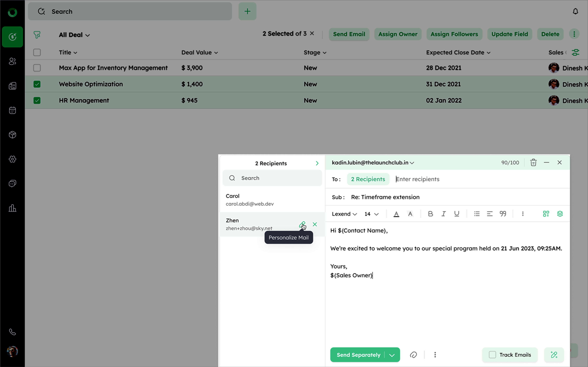Screen dimensions: 588x367
Task: Discard the email draft with trash icon
Action: coord(533,162)
